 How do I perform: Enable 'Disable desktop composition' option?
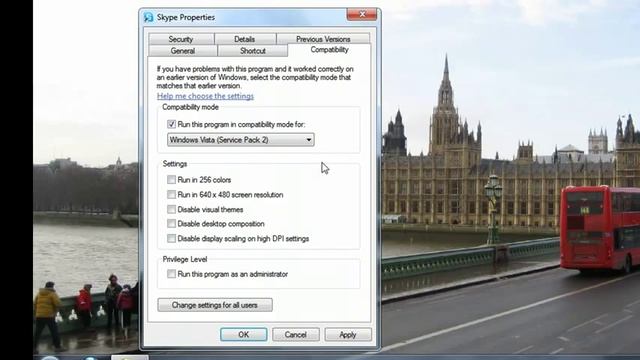pyautogui.click(x=171, y=224)
